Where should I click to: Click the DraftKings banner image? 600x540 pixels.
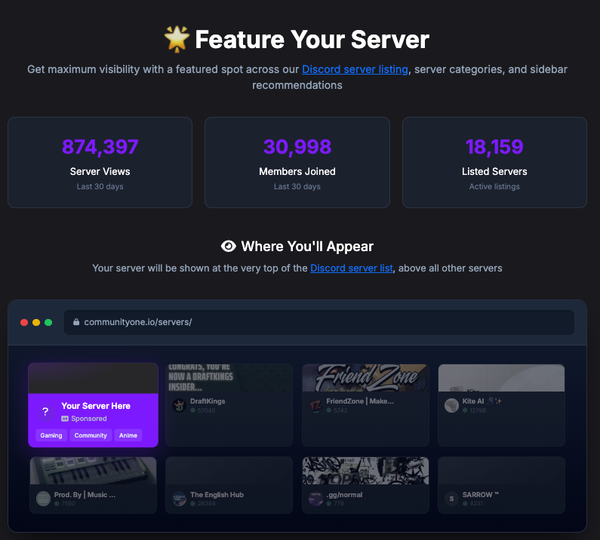(x=229, y=377)
